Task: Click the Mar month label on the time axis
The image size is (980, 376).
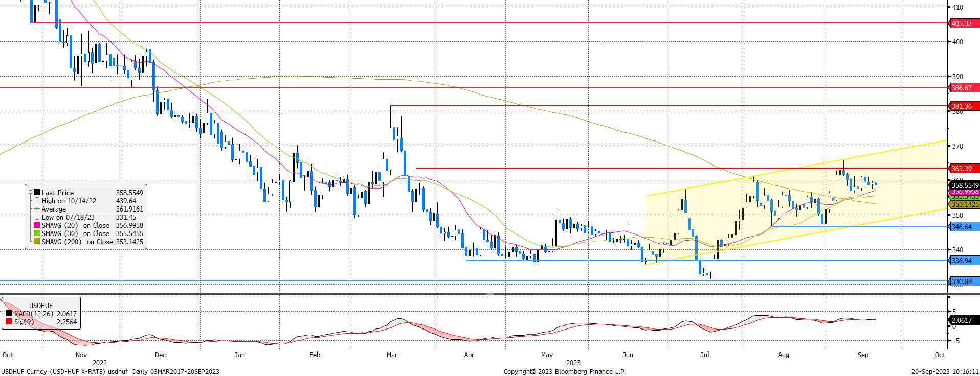Action: coord(392,355)
